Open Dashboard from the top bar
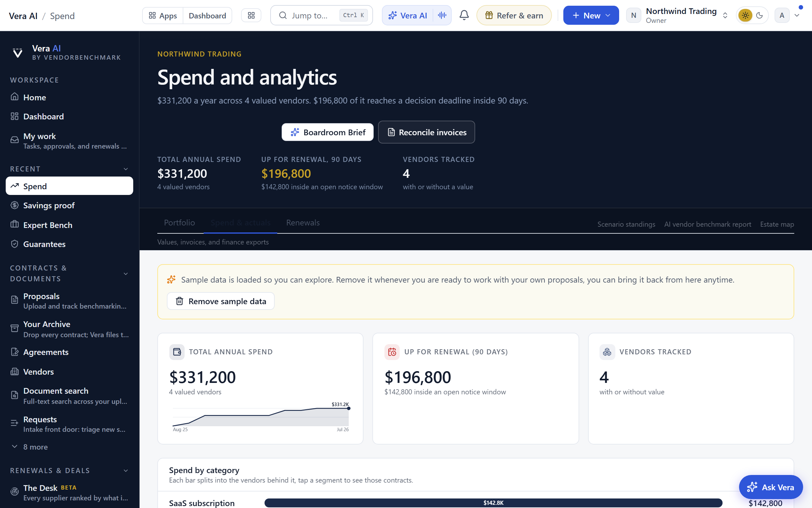 click(x=207, y=16)
